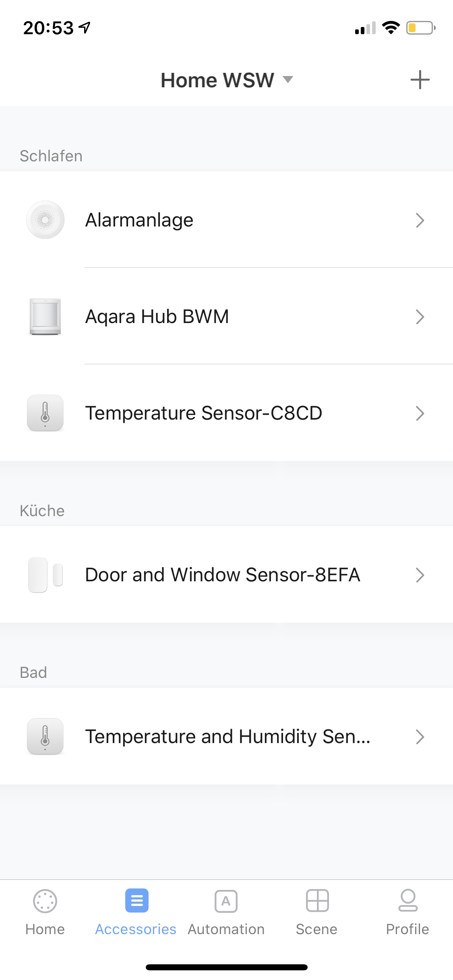453x980 pixels.
Task: Click the chevron beside Aqara Hub BWM
Action: 420,317
